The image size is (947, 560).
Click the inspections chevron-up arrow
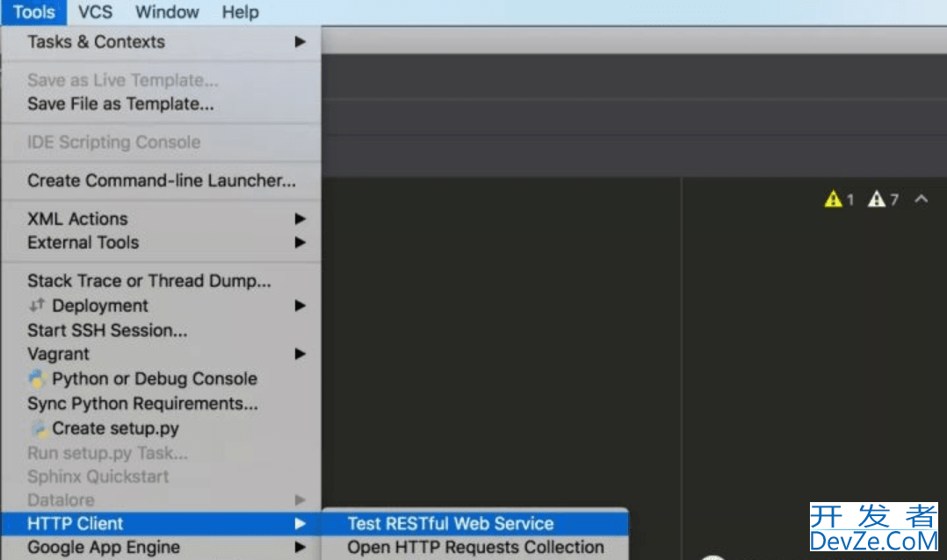921,198
